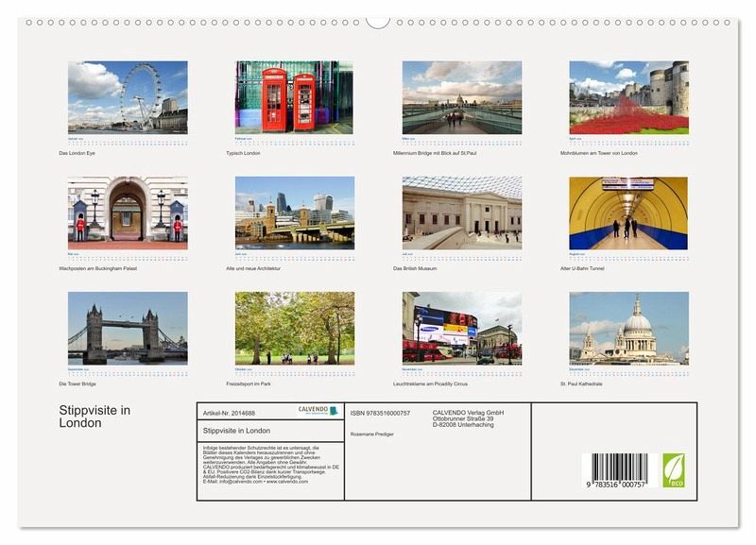Open the British Museum photo
756x545 pixels.
click(x=461, y=213)
